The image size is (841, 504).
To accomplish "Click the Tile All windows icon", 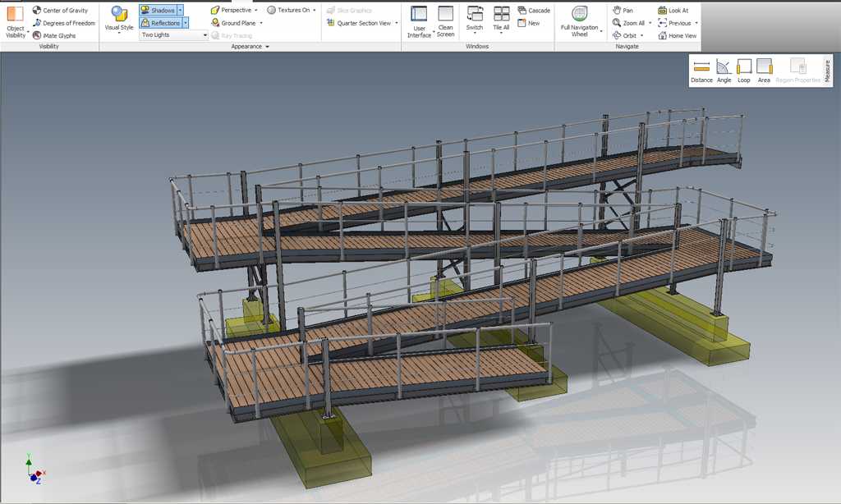I will (x=502, y=14).
